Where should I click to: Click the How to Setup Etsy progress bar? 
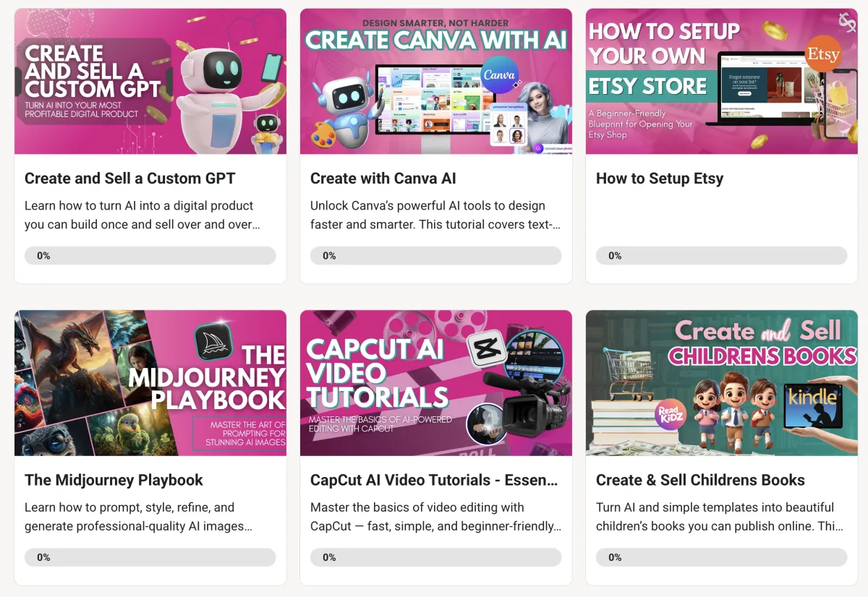722,256
